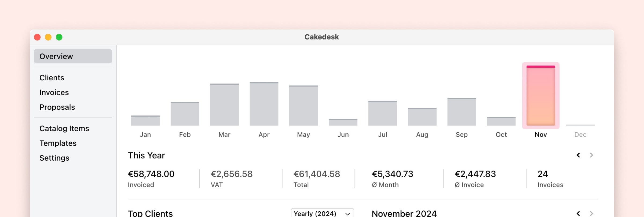Go to previous year in This Year
Viewport: 644px width, 217px height.
[578, 155]
